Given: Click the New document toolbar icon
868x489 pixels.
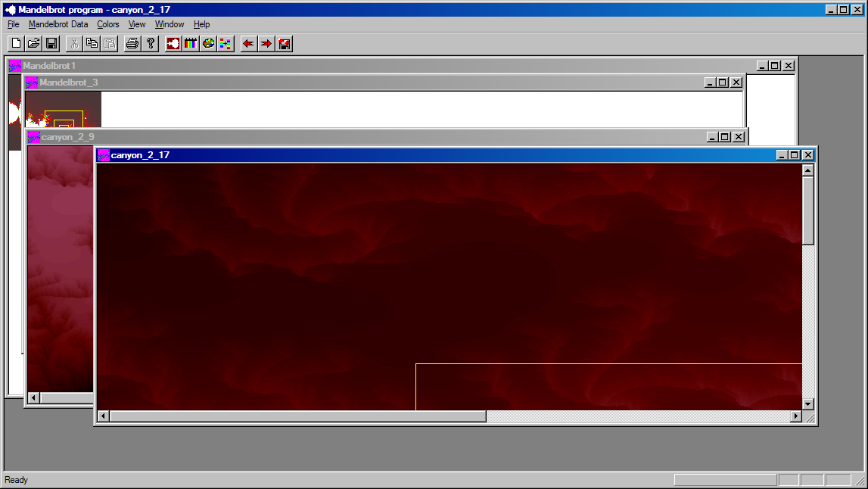Looking at the screenshot, I should [x=16, y=44].
